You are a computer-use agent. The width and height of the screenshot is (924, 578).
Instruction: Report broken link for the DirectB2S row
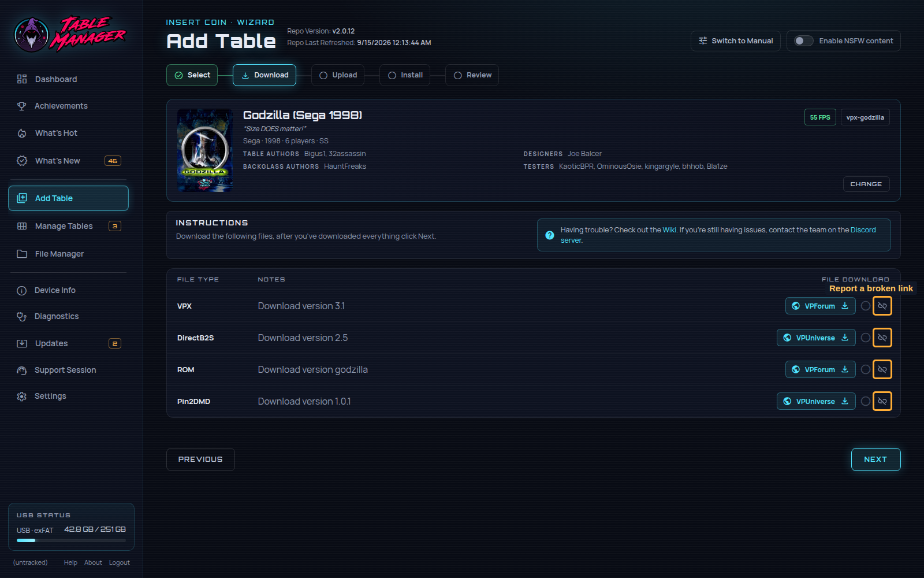click(882, 338)
